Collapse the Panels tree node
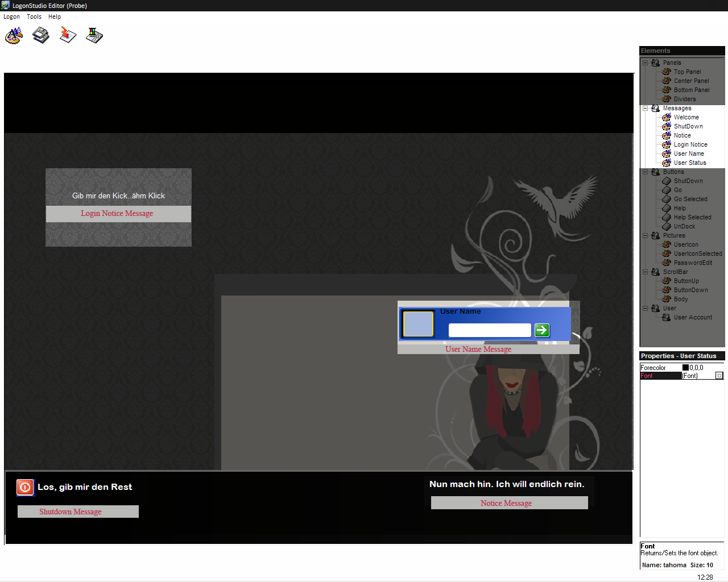The height and width of the screenshot is (582, 728). [x=646, y=63]
